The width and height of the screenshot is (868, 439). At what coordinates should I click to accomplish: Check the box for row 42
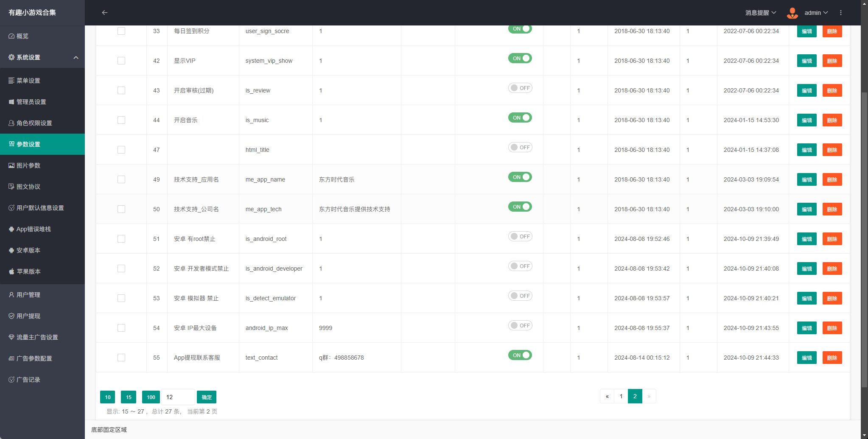point(121,61)
